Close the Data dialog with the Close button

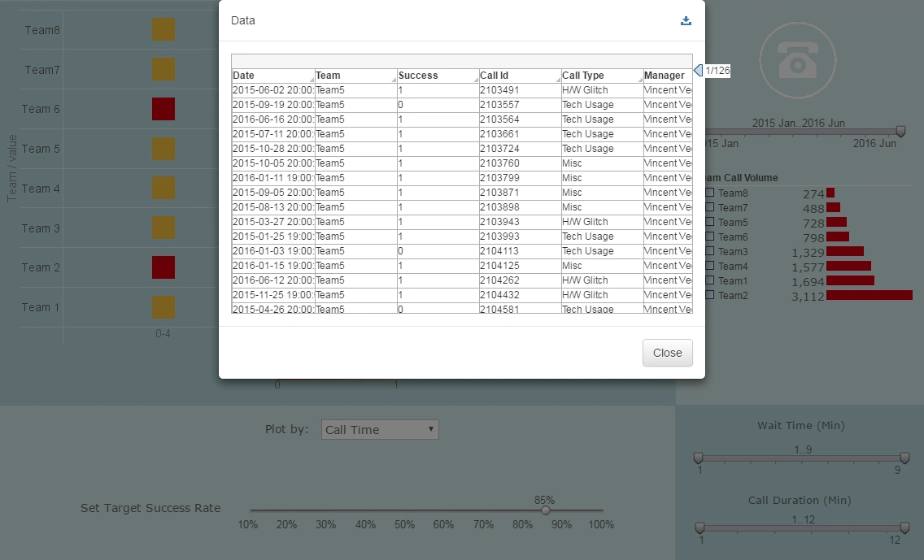[x=667, y=353]
